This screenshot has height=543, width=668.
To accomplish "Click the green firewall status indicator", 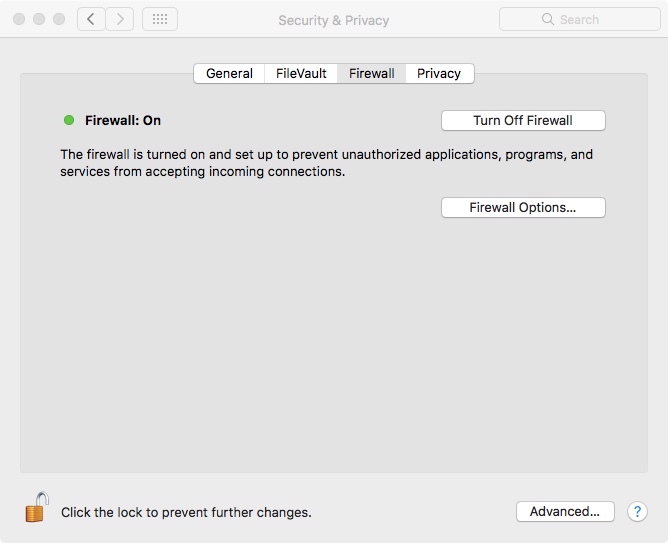I will point(69,120).
